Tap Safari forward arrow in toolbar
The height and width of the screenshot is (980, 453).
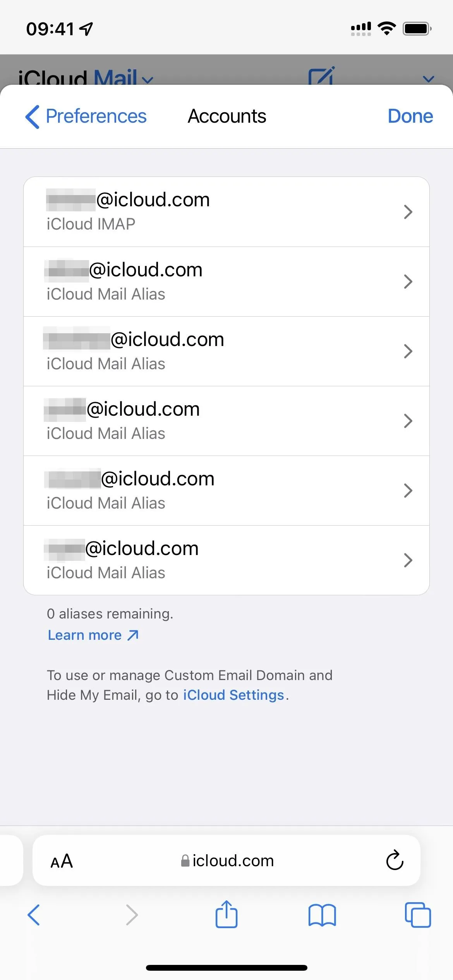coord(132,915)
